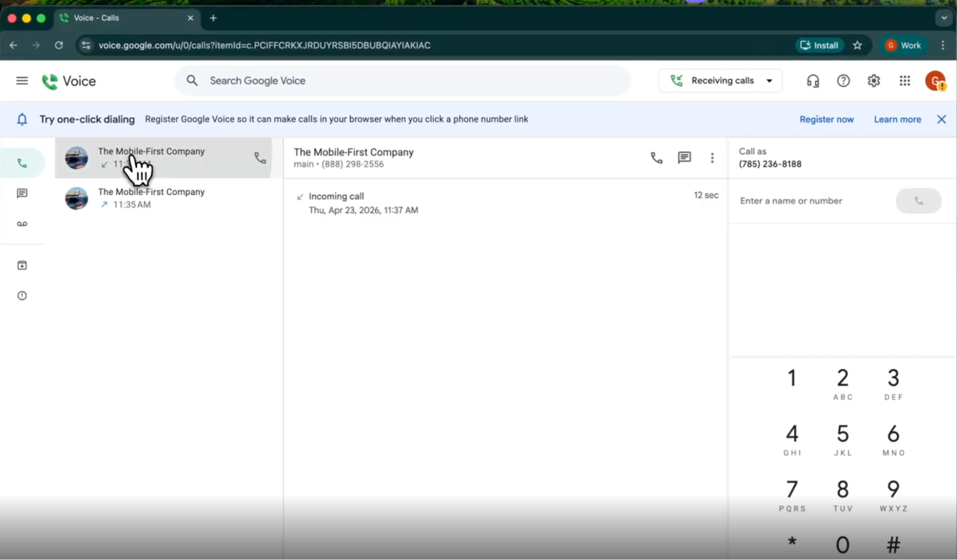Image resolution: width=957 pixels, height=560 pixels.
Task: Dial digit 3 DEF on keypad
Action: pyautogui.click(x=893, y=383)
